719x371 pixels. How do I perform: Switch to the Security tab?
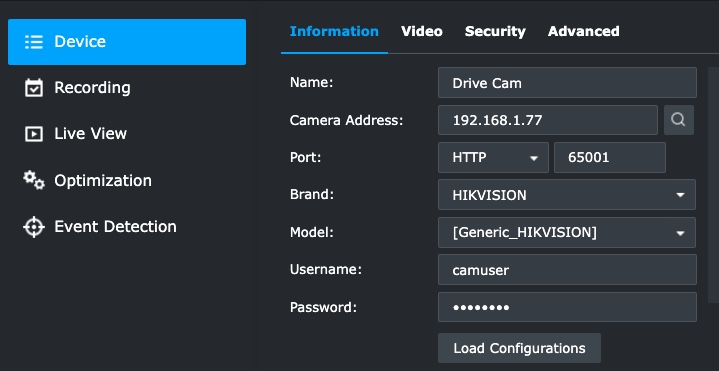[x=495, y=31]
